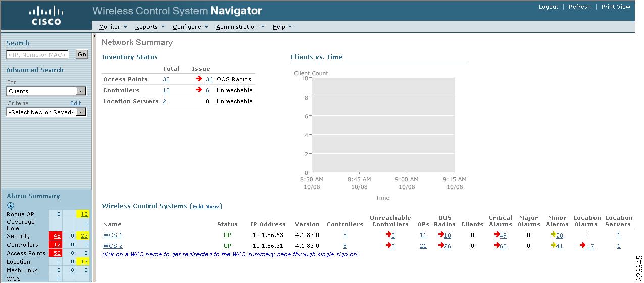644x283 pixels.
Task: Open the WCS 2 link
Action: coord(113,246)
